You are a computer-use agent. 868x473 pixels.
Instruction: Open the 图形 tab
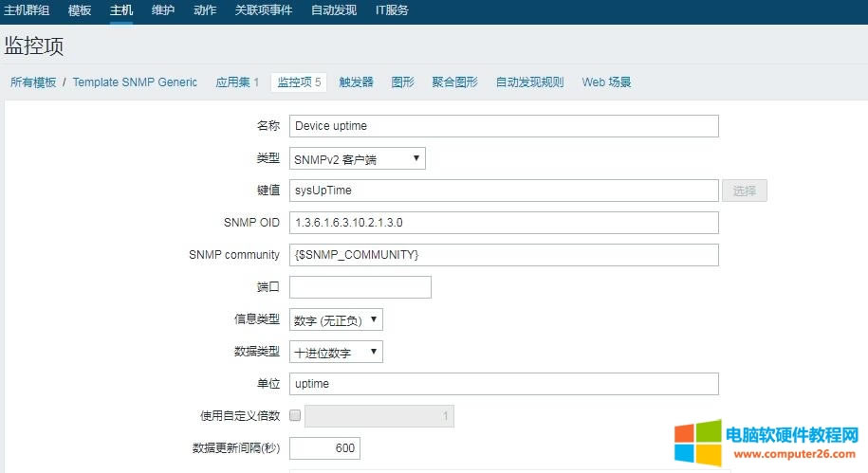402,82
